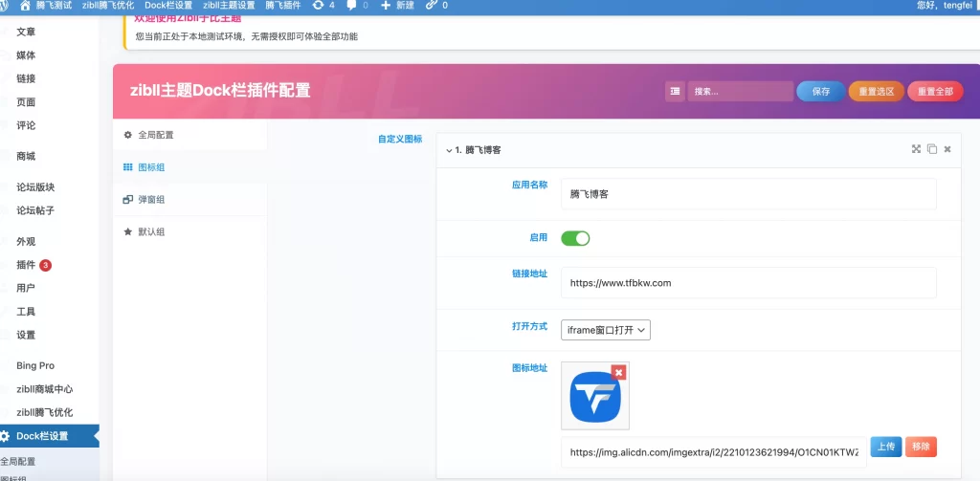
Task: Click the duplicate icon on 腾飞博客 panel
Action: (932, 148)
